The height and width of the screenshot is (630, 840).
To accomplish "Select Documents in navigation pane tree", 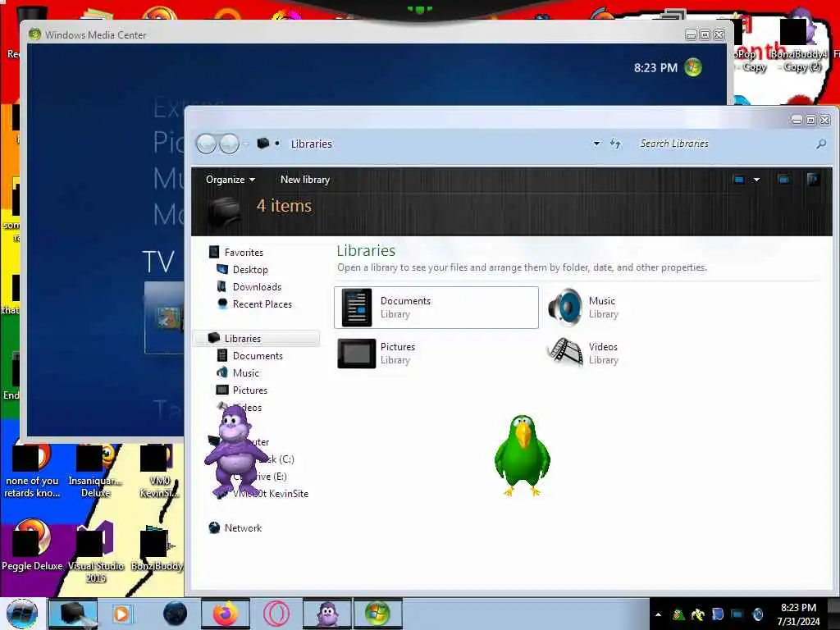I will pos(258,356).
